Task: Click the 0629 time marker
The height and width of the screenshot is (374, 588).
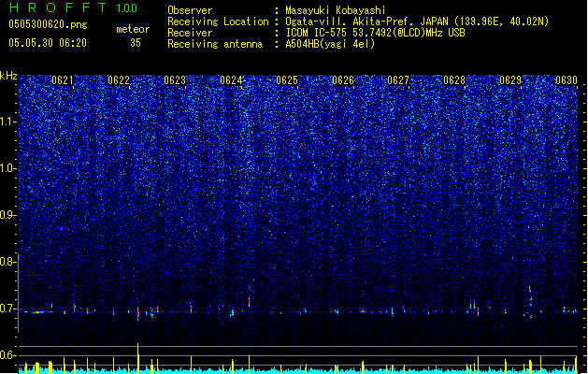Action: click(x=510, y=80)
